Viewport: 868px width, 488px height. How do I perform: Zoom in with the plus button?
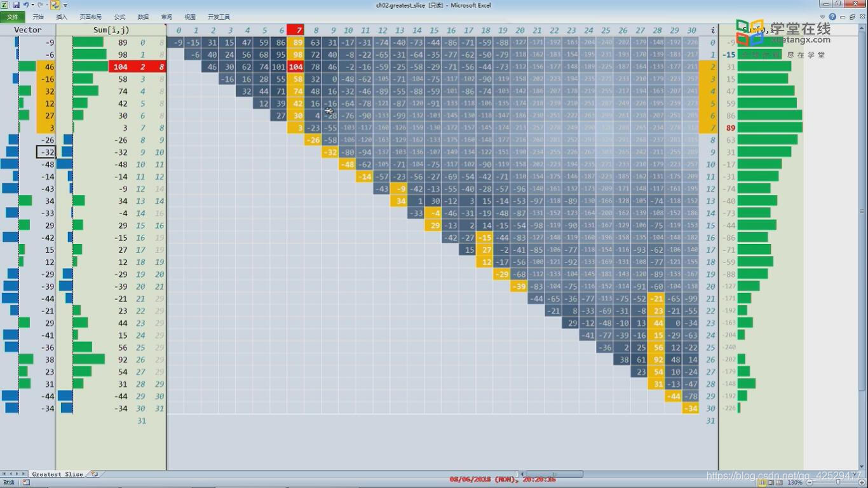click(863, 483)
